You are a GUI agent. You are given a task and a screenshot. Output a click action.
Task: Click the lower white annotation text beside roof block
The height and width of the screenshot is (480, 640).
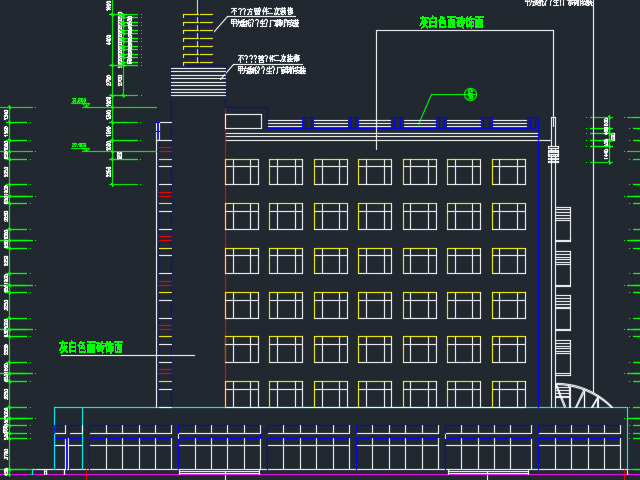(x=271, y=65)
